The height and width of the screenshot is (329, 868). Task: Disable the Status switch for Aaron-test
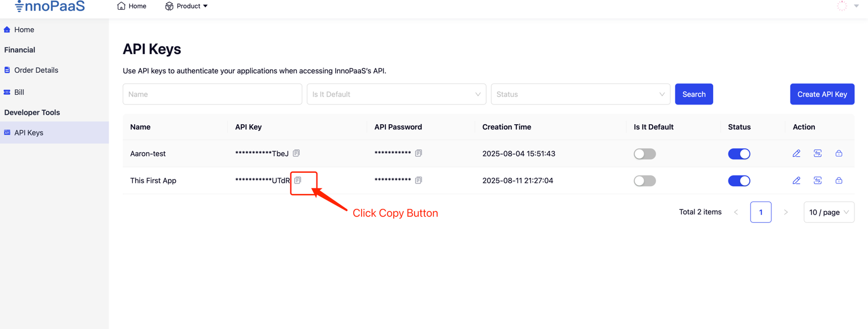(739, 154)
